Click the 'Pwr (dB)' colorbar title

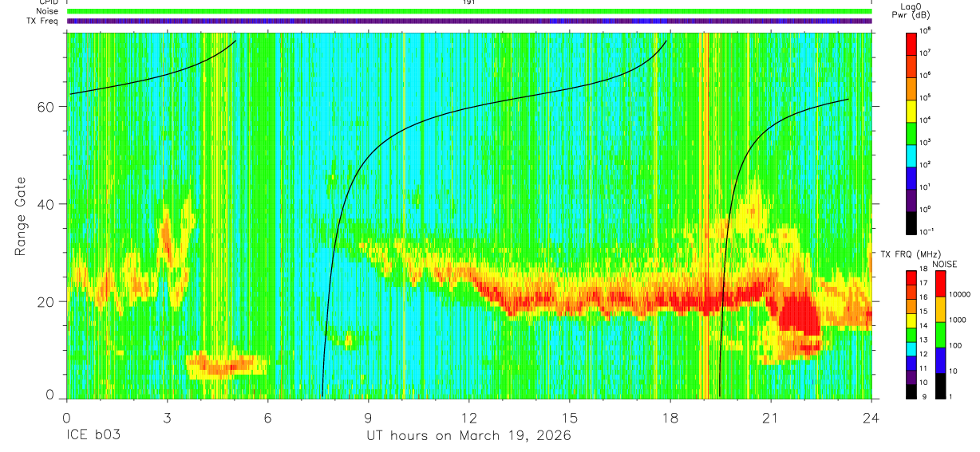[911, 15]
